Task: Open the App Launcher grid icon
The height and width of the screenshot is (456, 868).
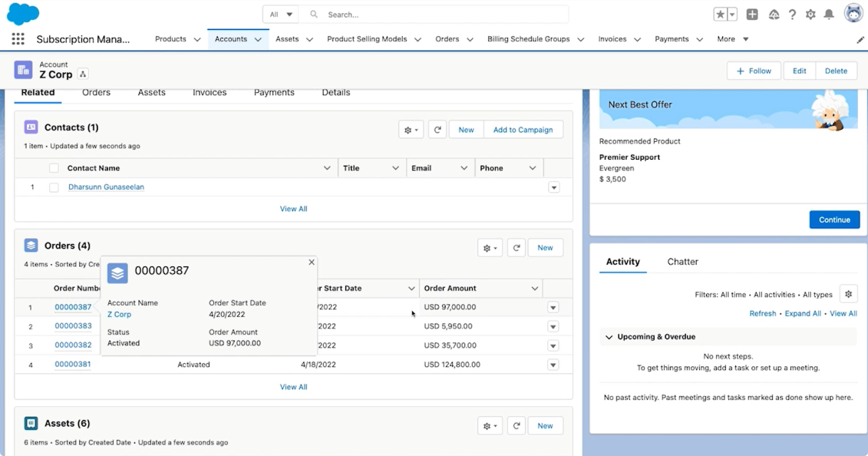Action: tap(18, 38)
